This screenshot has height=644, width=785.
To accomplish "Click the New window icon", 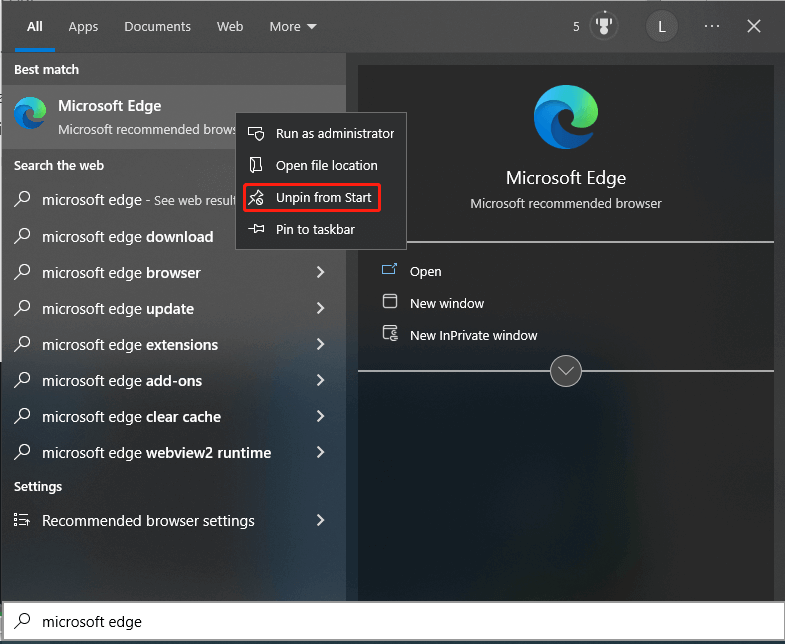I will click(x=389, y=301).
